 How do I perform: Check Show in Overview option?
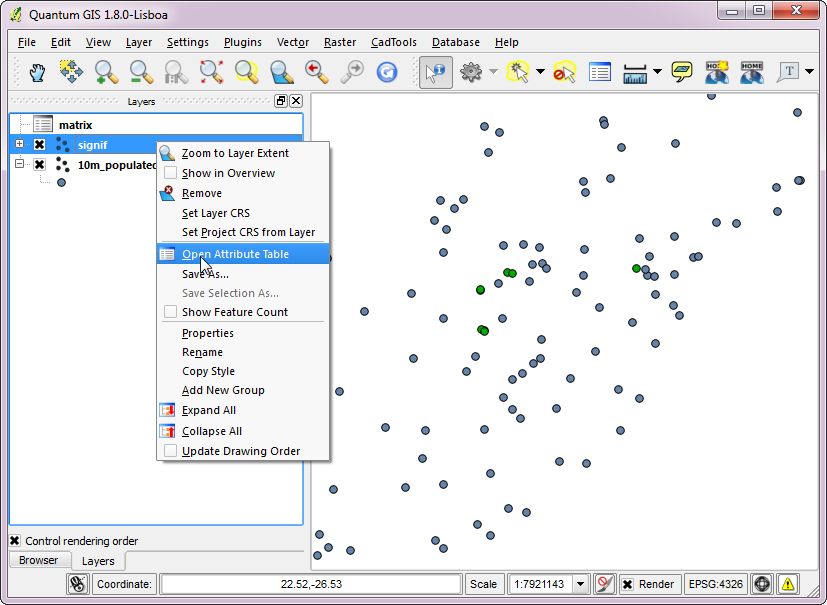pyautogui.click(x=170, y=173)
